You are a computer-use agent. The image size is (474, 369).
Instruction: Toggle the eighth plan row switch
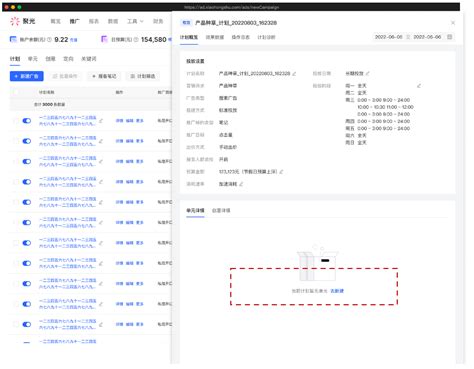tap(27, 263)
